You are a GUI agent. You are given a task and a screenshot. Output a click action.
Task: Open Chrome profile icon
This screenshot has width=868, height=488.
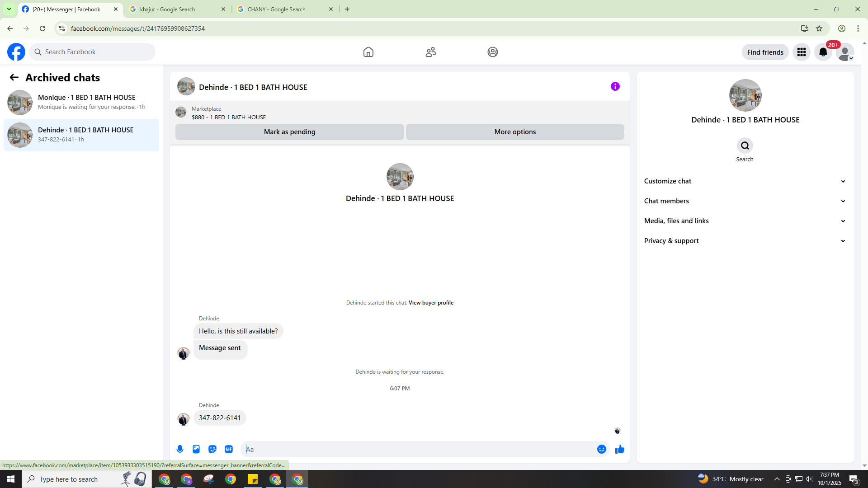pos(842,28)
